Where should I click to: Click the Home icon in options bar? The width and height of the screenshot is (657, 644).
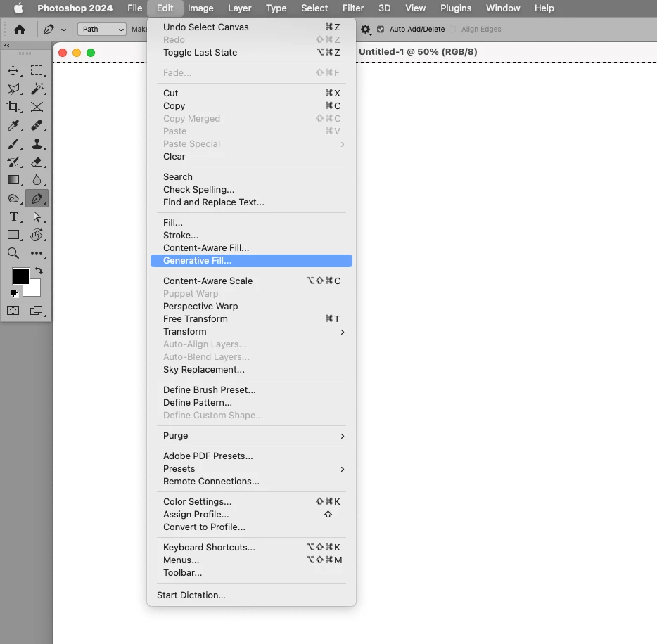click(x=20, y=30)
